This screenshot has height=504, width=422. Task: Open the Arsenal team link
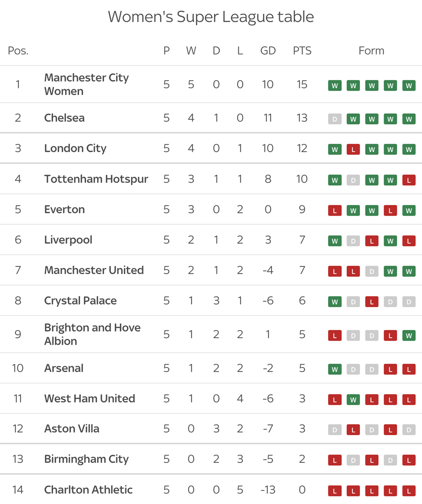[64, 368]
